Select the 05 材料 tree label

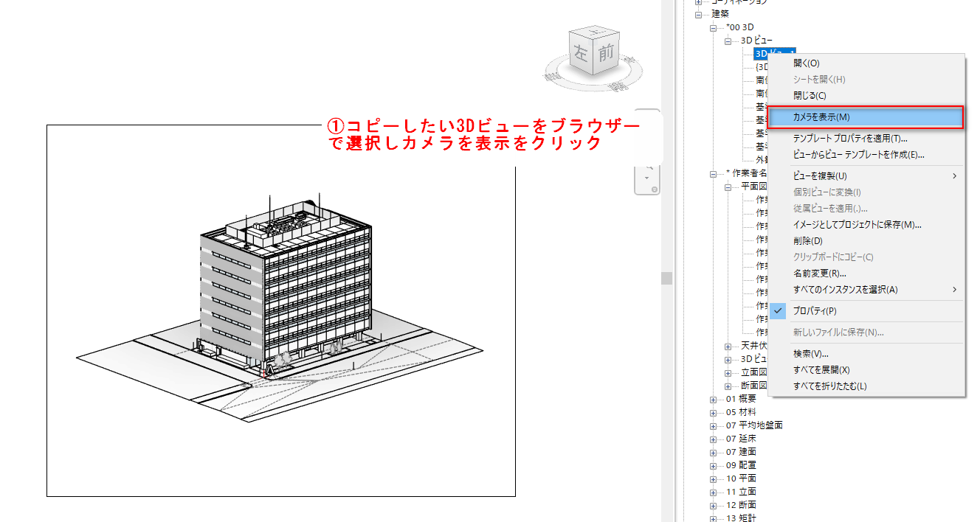click(x=741, y=412)
